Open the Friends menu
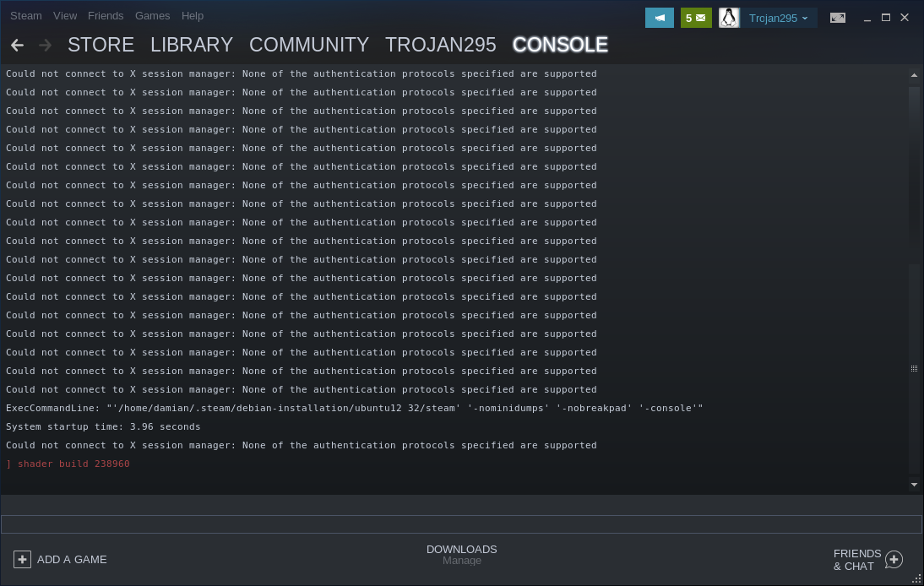Screen dimensions: 924x586 click(x=106, y=16)
